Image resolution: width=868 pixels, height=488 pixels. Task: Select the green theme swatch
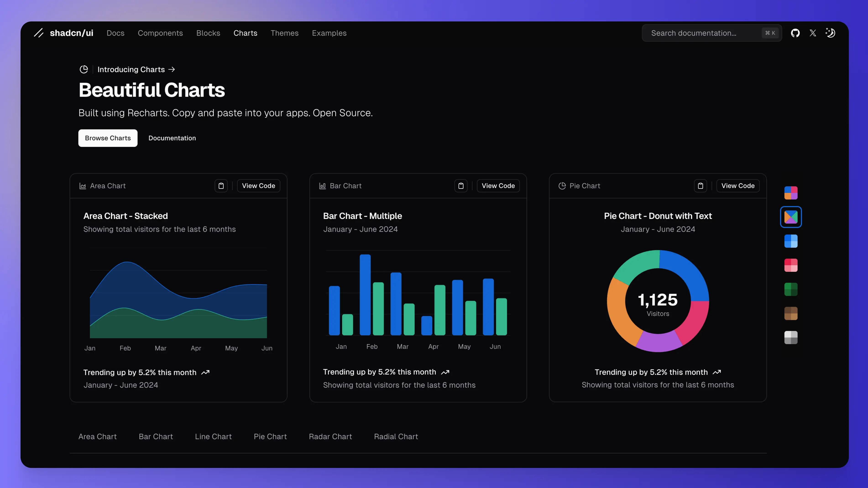click(790, 289)
